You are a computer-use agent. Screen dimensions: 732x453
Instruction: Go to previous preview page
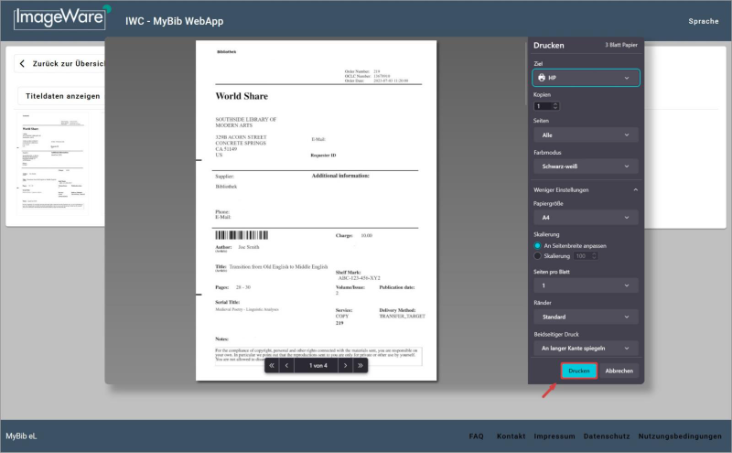tap(286, 366)
